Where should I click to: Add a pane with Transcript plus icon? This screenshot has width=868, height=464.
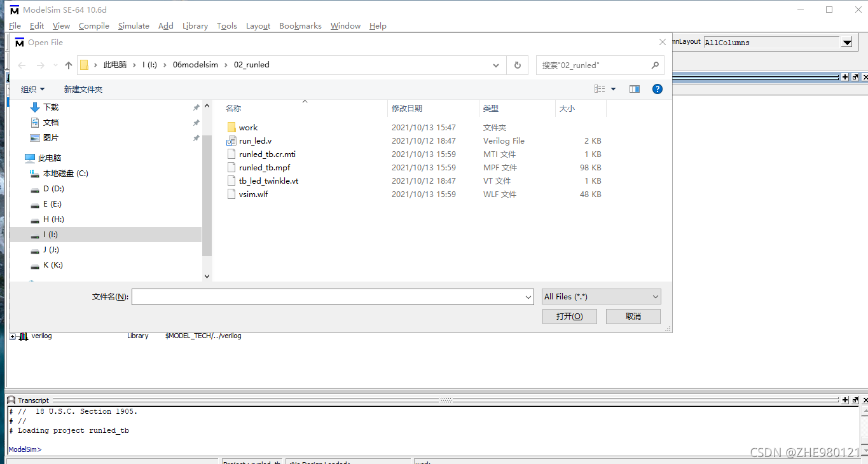coord(845,400)
